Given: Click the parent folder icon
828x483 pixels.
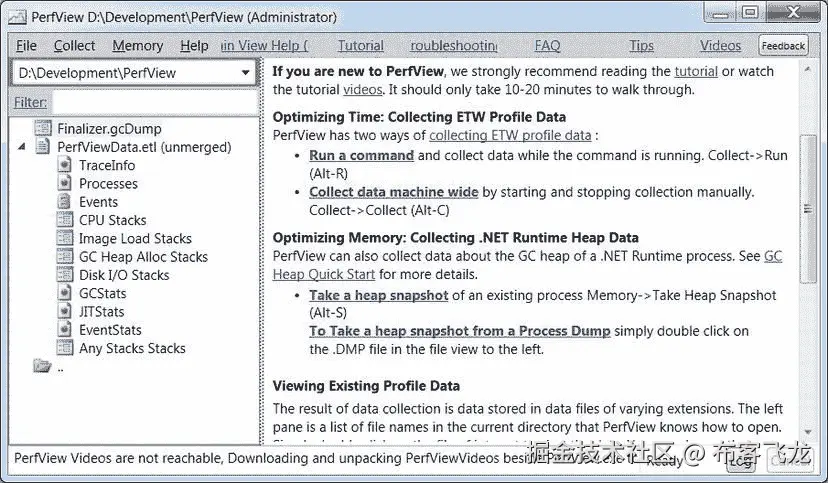Looking at the screenshot, I should pyautogui.click(x=42, y=367).
